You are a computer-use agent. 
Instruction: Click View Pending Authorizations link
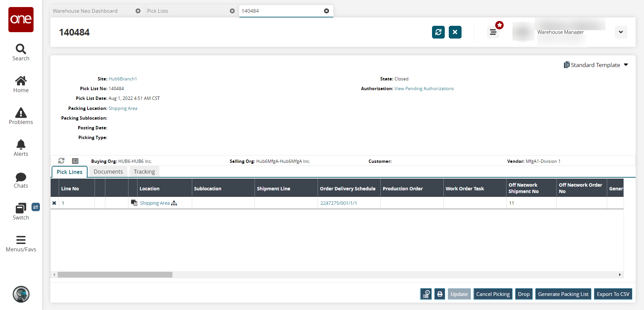(424, 88)
